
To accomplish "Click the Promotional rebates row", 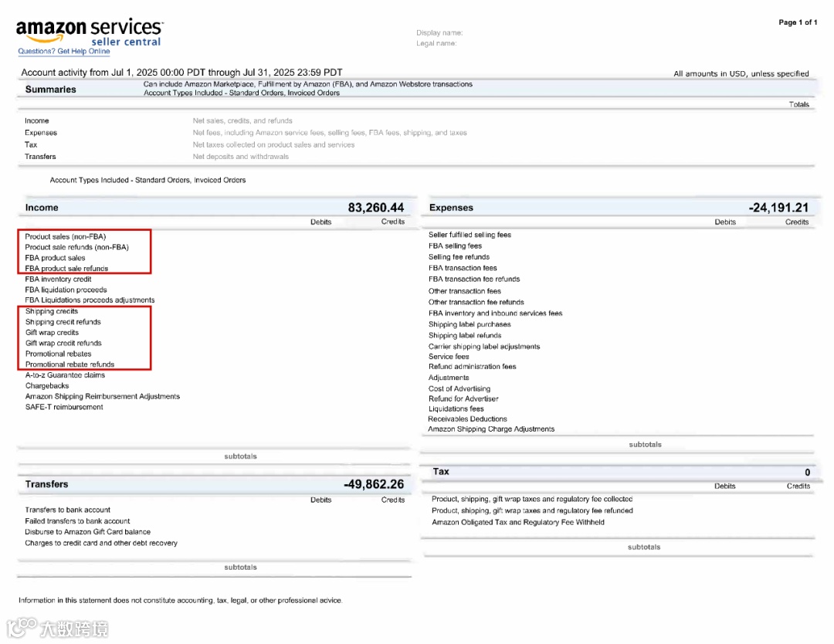I will click(x=59, y=354).
